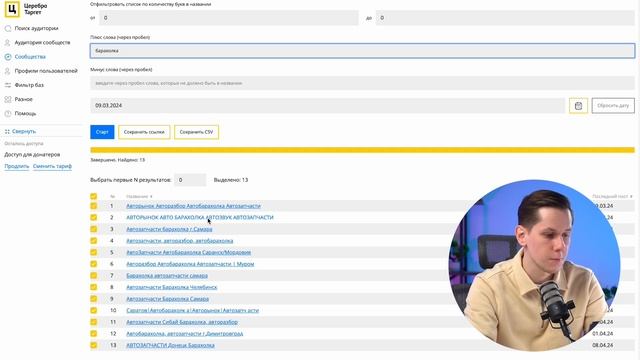The height and width of the screenshot is (360, 640).
Task: Focus the minimum letter count 'от' field
Action: coord(229,18)
